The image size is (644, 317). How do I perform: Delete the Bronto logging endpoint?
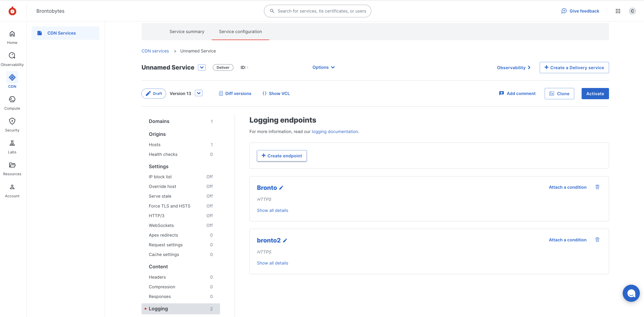click(x=597, y=187)
